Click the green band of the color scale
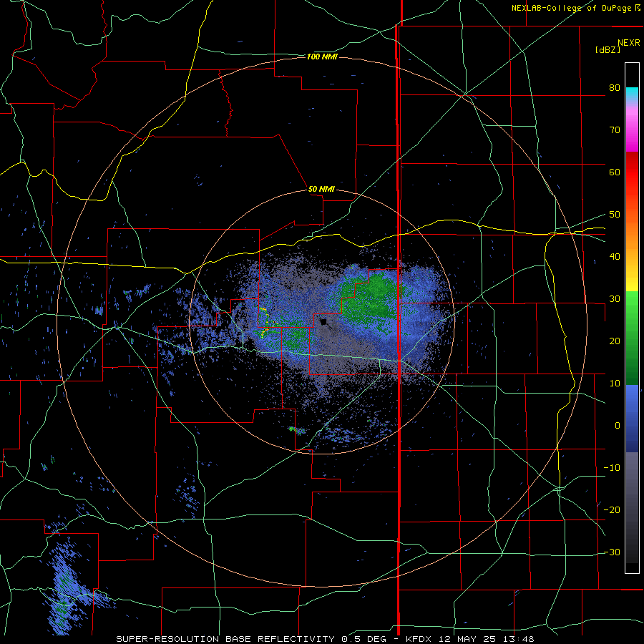Screen dimensions: 644x644 pos(632,338)
